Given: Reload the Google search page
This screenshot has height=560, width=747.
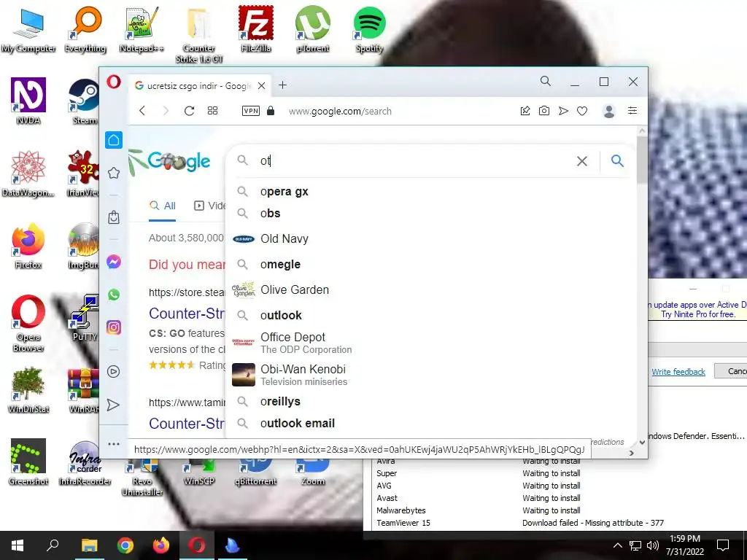Looking at the screenshot, I should 189,111.
